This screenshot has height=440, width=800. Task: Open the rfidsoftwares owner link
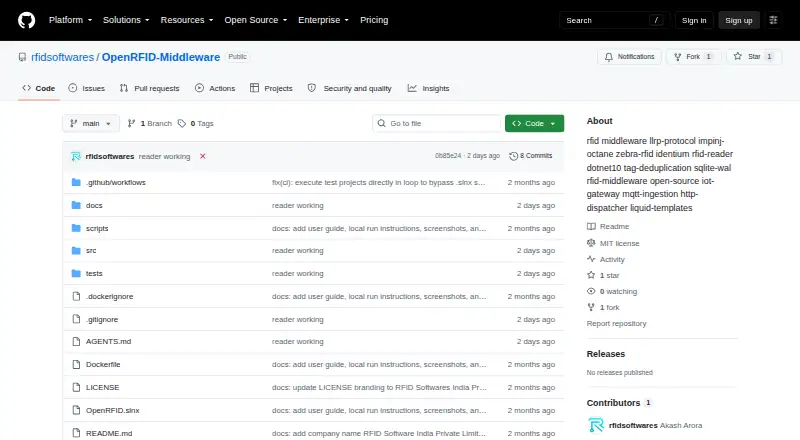[x=63, y=57]
